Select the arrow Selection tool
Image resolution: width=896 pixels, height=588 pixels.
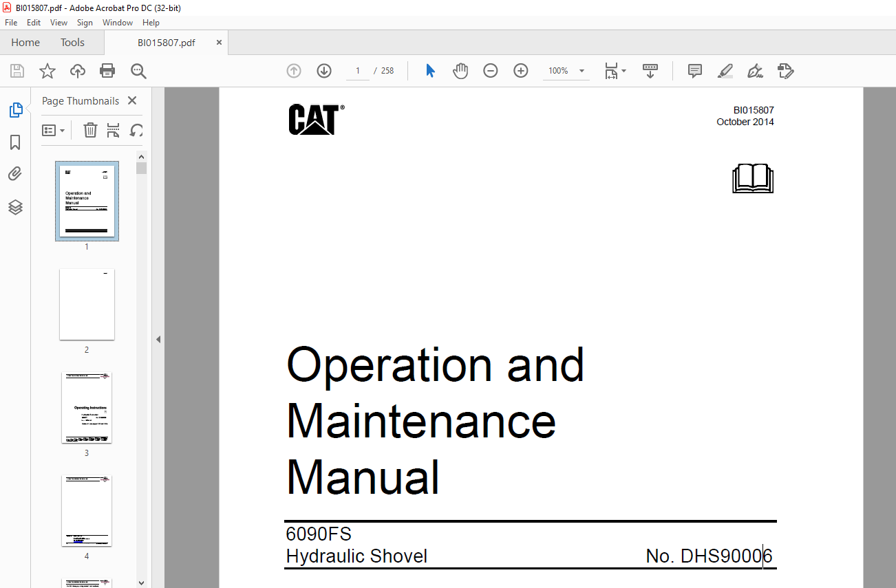pos(430,71)
